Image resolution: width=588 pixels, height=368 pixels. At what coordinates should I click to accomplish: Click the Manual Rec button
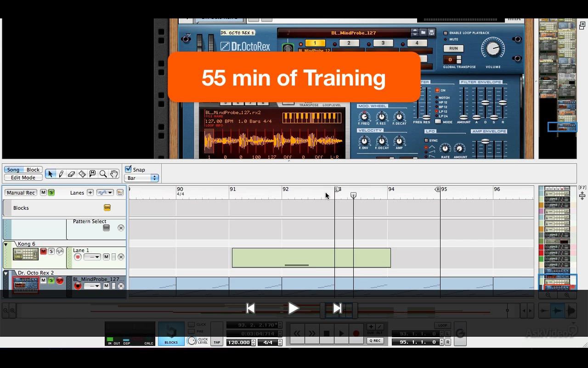tap(21, 193)
